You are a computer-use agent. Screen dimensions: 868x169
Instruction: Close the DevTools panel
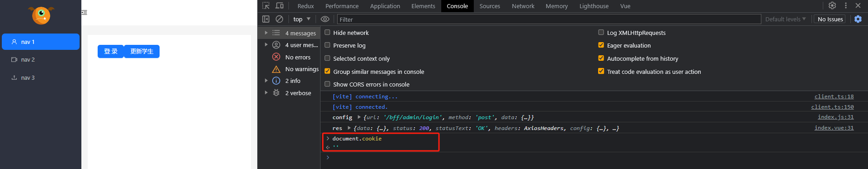point(858,5)
